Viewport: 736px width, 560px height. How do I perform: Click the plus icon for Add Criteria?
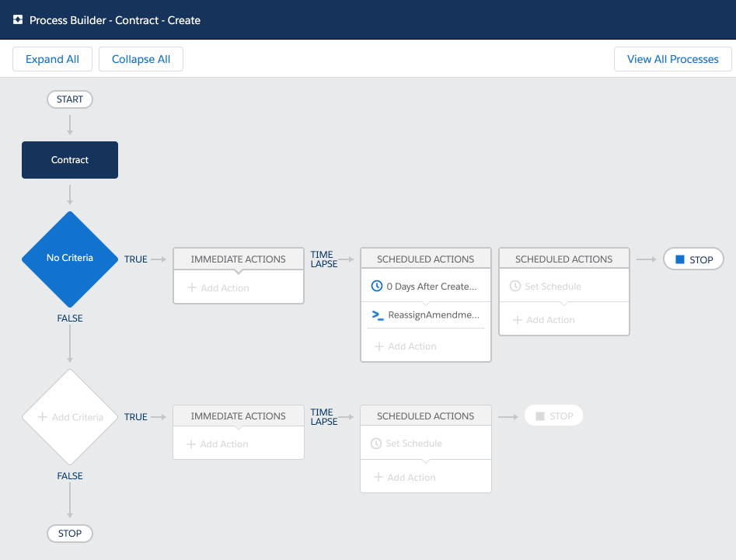tap(42, 417)
